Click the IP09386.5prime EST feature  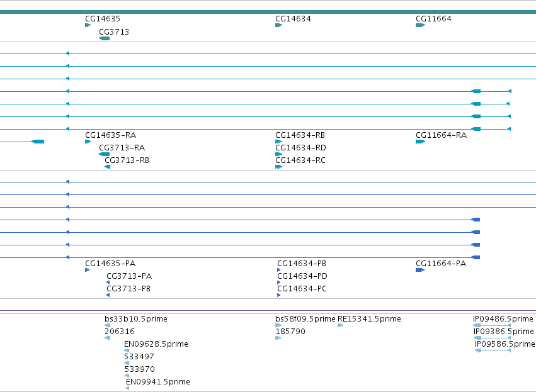click(493, 338)
